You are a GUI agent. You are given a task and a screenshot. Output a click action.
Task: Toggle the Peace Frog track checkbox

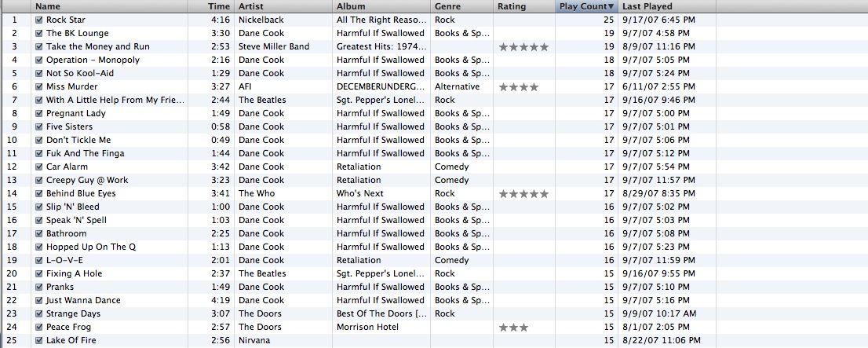pyautogui.click(x=38, y=327)
